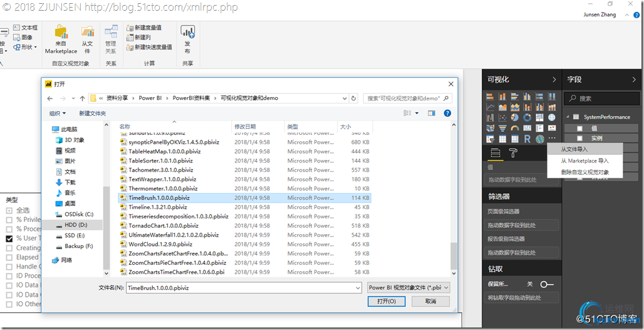Select the stacked bar chart visual
The height and width of the screenshot is (330, 644).
[489, 96]
